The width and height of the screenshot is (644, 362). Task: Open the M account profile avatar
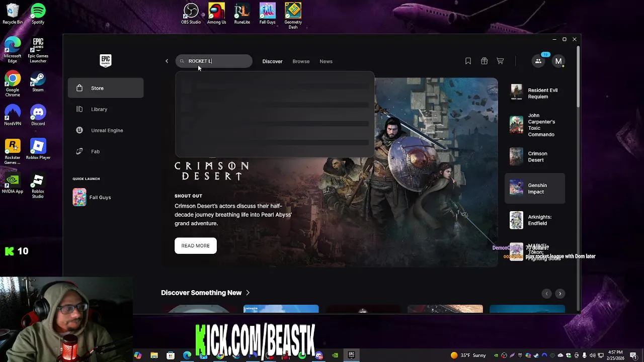(x=558, y=61)
